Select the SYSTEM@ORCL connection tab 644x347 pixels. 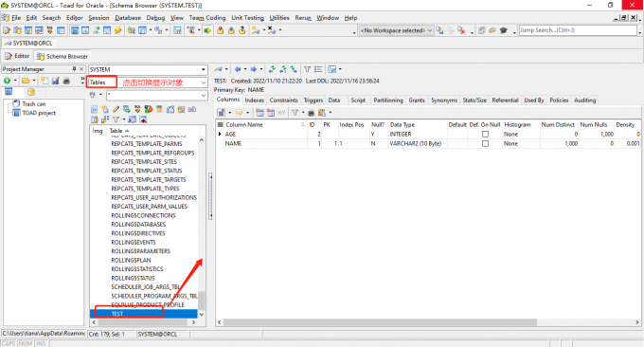tap(27, 44)
